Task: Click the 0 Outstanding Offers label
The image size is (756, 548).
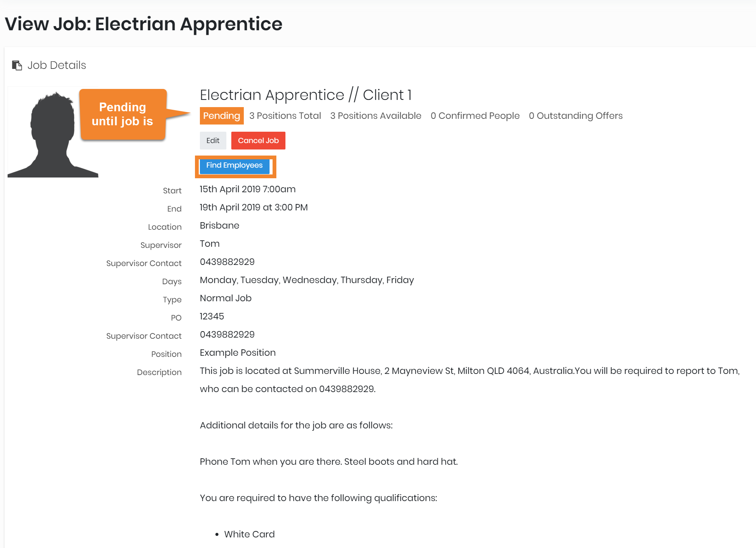Action: 575,116
